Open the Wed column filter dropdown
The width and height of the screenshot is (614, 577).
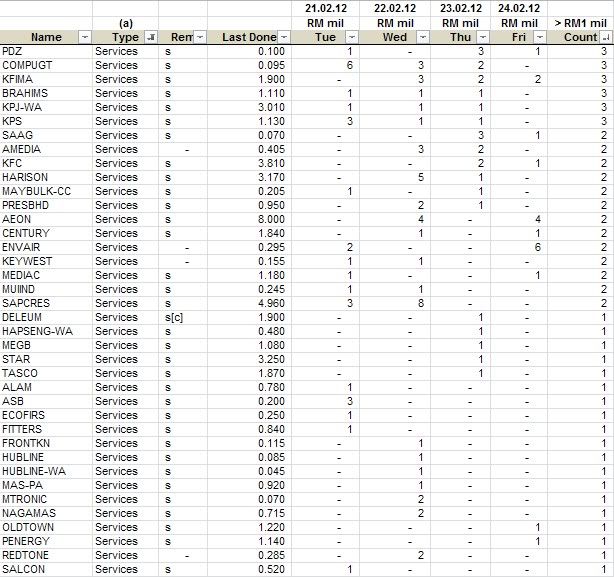pyautogui.click(x=423, y=37)
